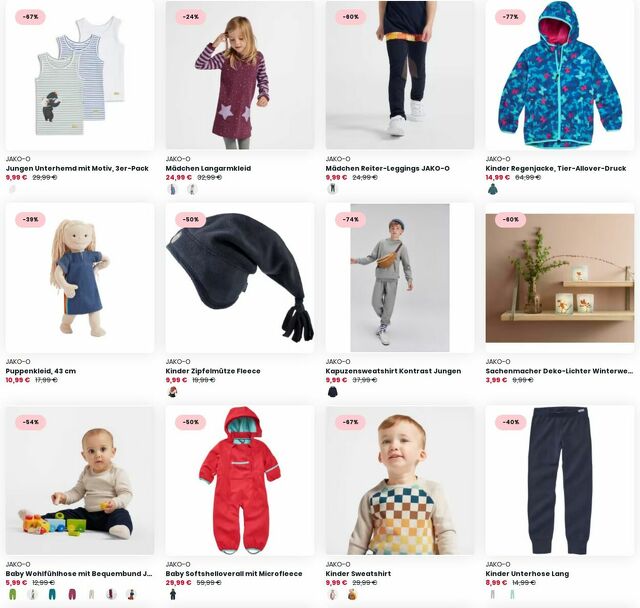Open Sachenmacher Deko-Lichter product title

tap(559, 371)
